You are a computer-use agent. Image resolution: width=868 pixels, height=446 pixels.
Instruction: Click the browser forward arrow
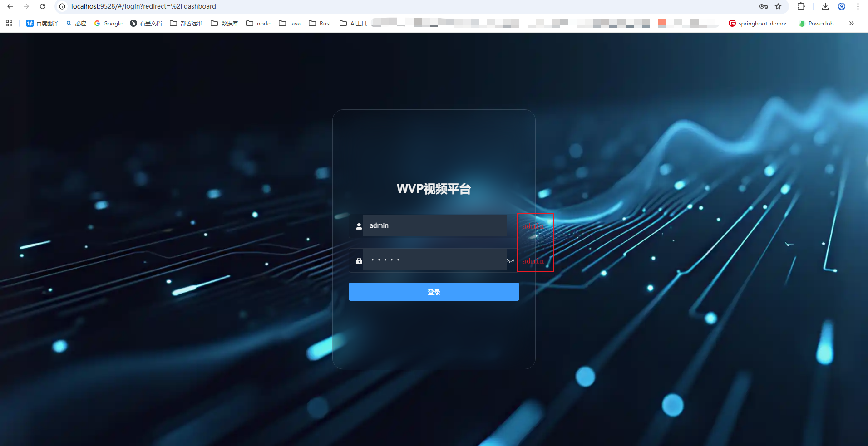[26, 6]
